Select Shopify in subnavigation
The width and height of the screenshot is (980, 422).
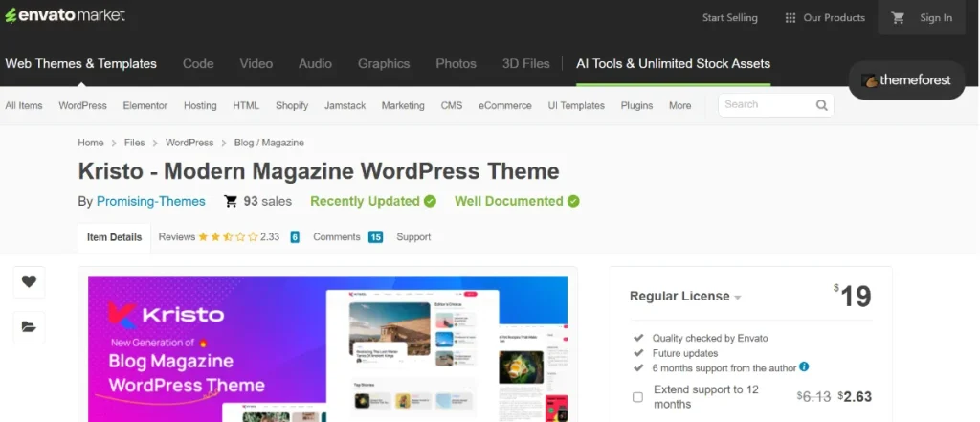[292, 105]
